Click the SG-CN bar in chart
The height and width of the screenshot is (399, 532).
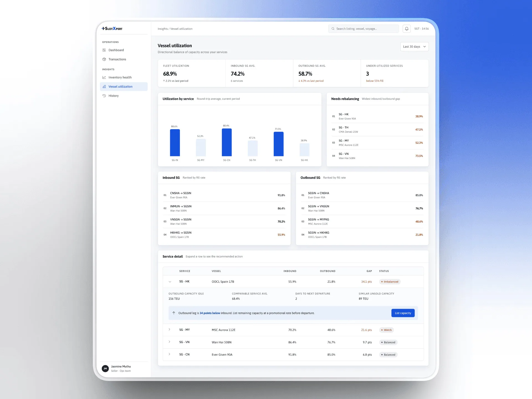point(227,142)
